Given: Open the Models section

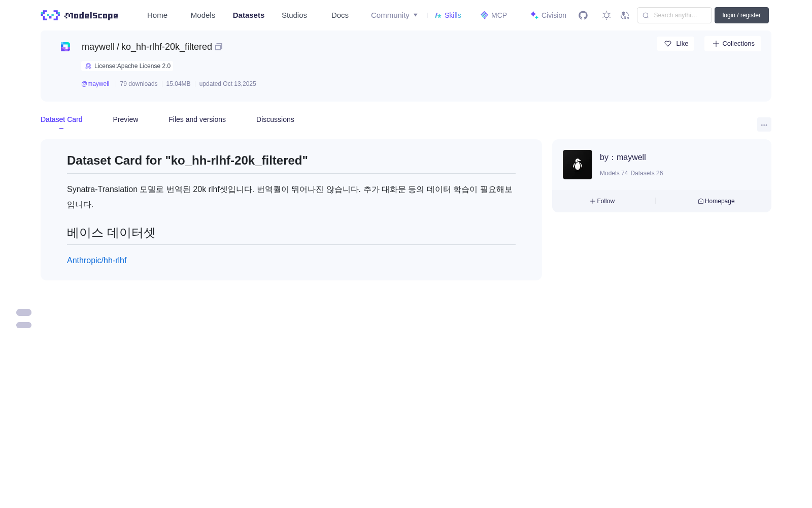Looking at the screenshot, I should (203, 15).
